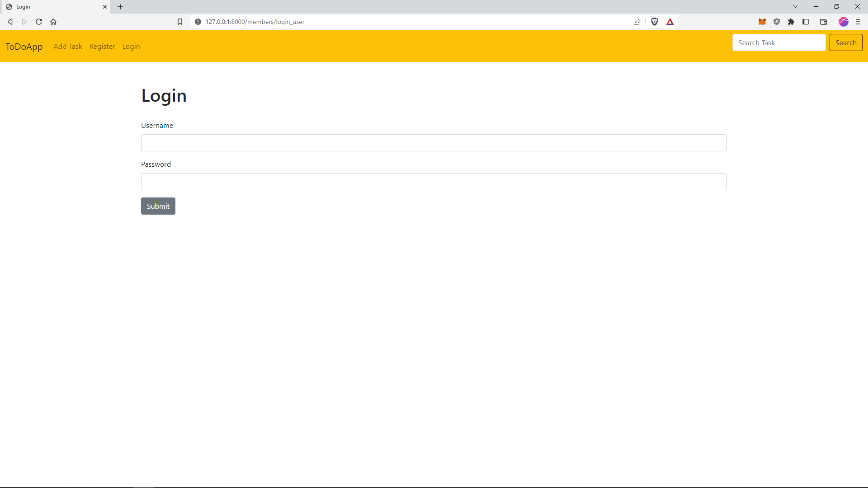Viewport: 868px width, 488px height.
Task: Bookmark this page via the star icon
Action: click(x=180, y=21)
